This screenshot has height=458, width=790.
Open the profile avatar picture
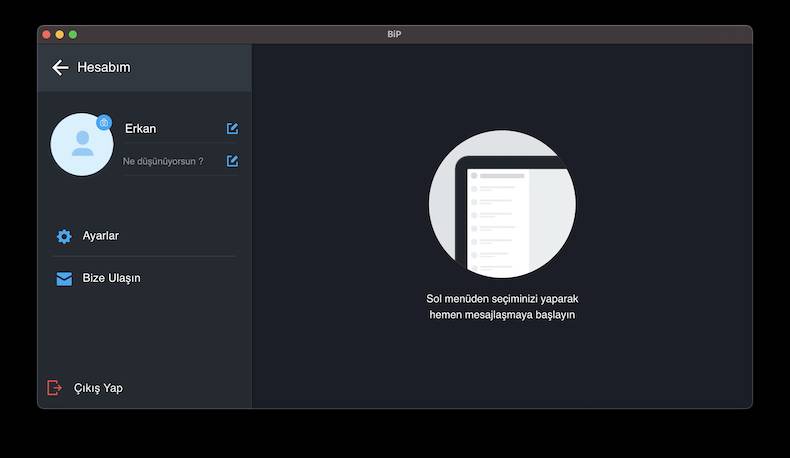click(x=80, y=146)
